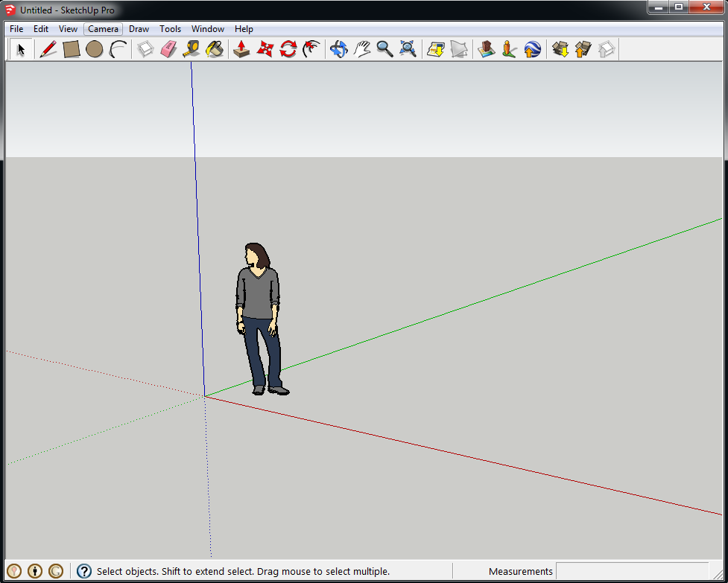Click the Zoom Extents tool
Viewport: 728px width, 583px height.
[408, 50]
